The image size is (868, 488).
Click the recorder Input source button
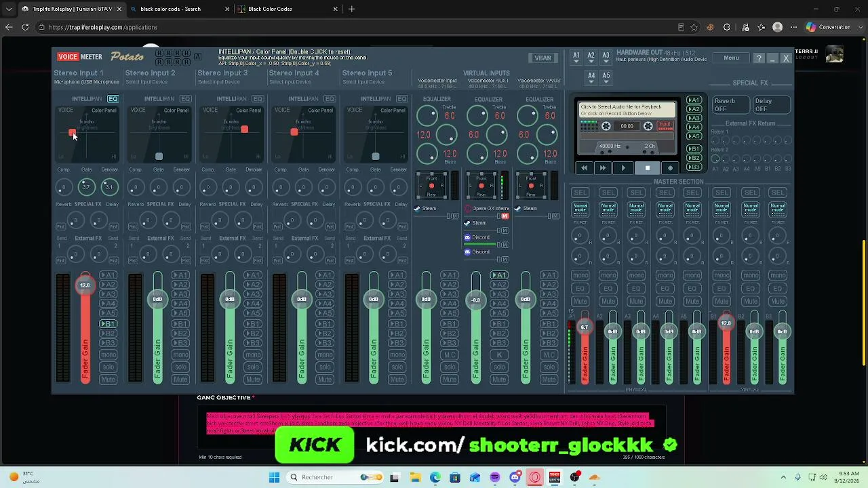[665, 127]
